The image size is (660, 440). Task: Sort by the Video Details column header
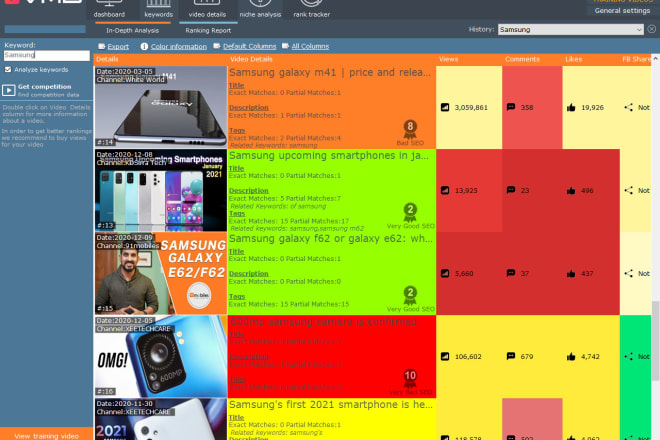[251, 59]
